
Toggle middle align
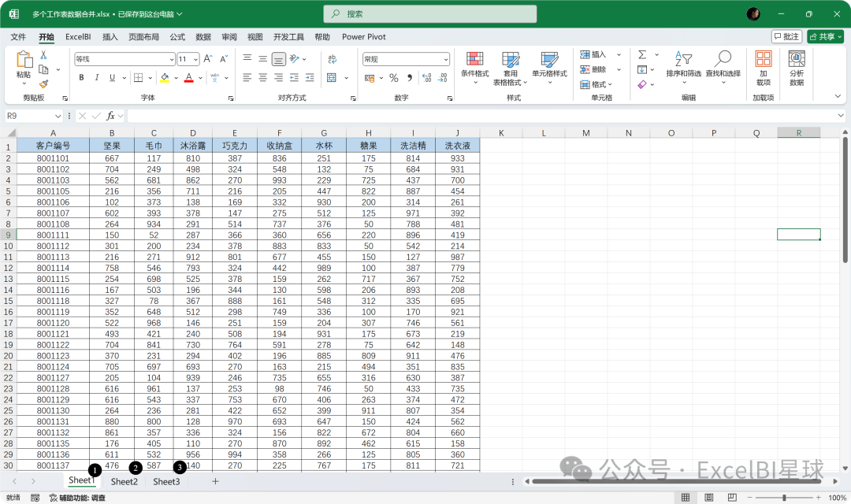click(x=262, y=58)
